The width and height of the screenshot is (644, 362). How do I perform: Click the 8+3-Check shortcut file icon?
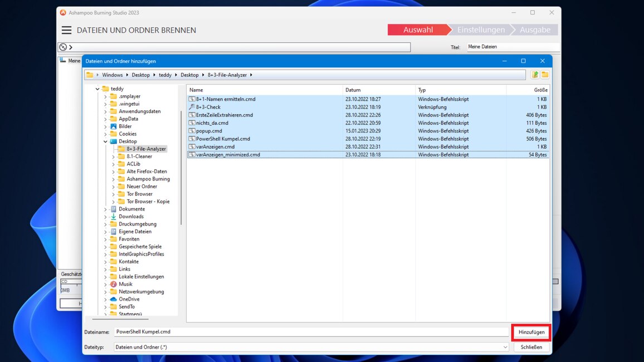(x=192, y=107)
